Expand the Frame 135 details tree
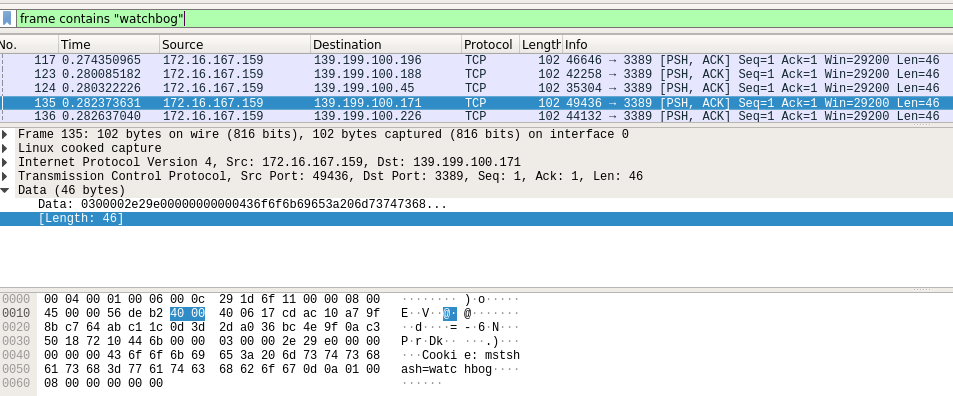Screen dimensions: 953x396 [x=5, y=134]
